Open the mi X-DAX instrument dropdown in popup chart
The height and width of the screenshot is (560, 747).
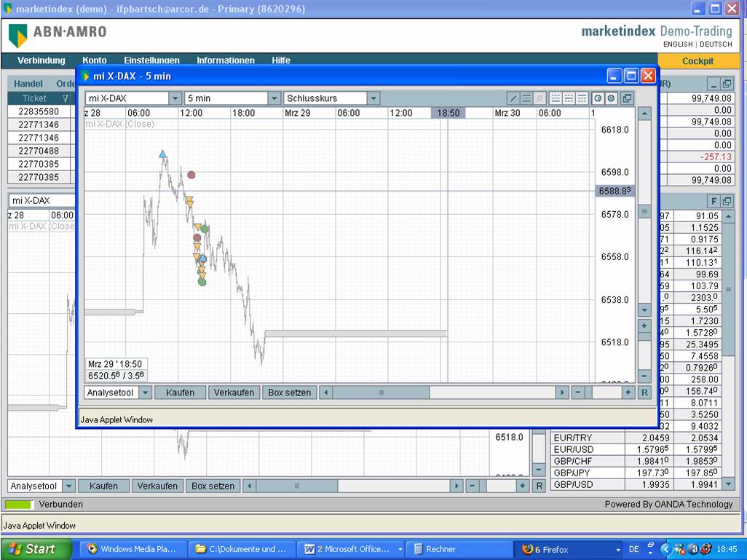(x=175, y=98)
